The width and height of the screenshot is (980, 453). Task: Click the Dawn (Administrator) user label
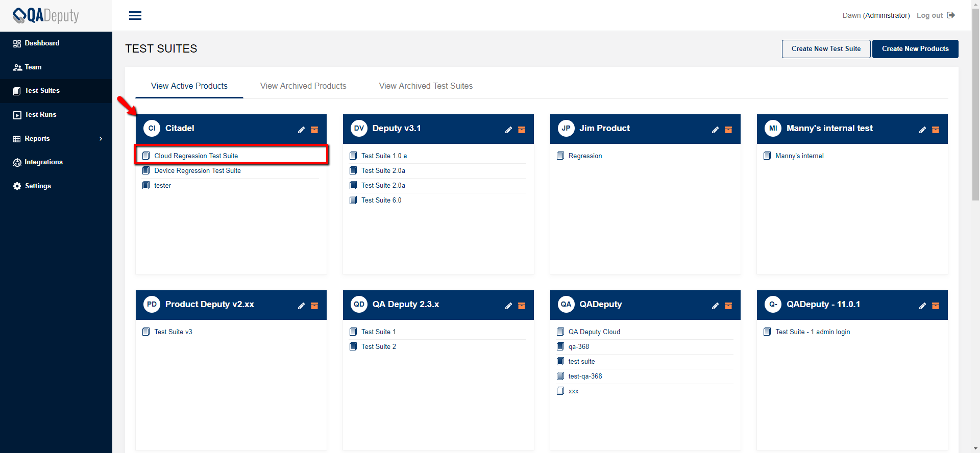coord(876,15)
